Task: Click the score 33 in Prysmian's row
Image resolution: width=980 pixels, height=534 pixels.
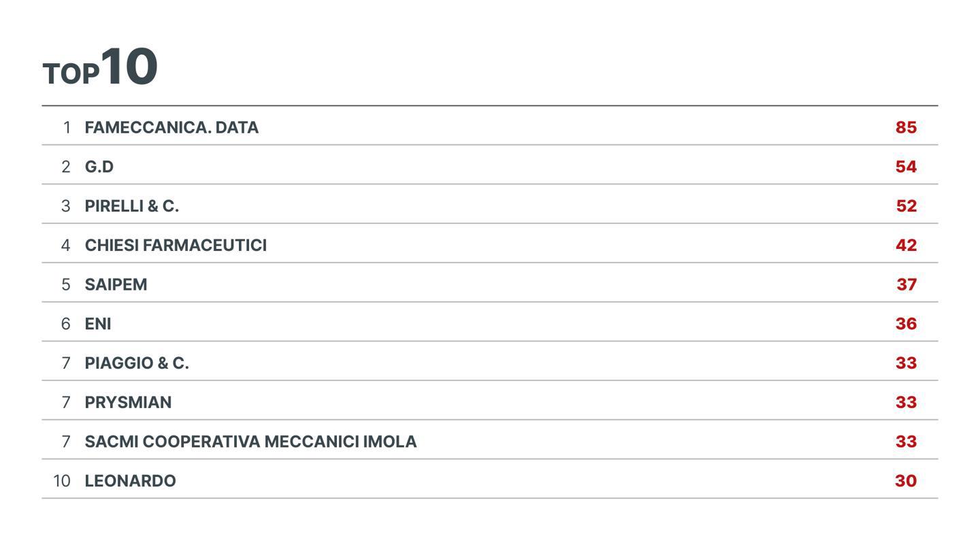Action: (906, 403)
